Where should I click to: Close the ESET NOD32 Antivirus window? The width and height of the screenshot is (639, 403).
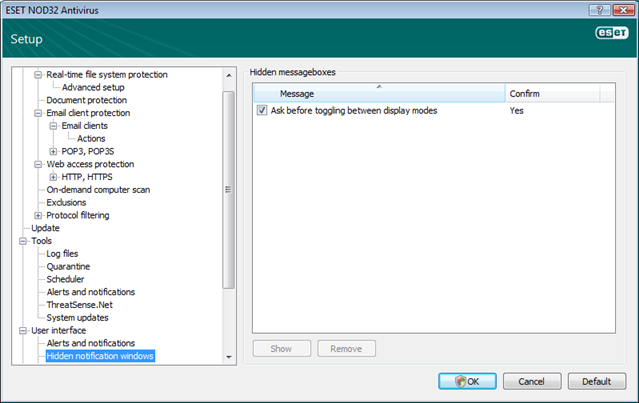point(623,10)
